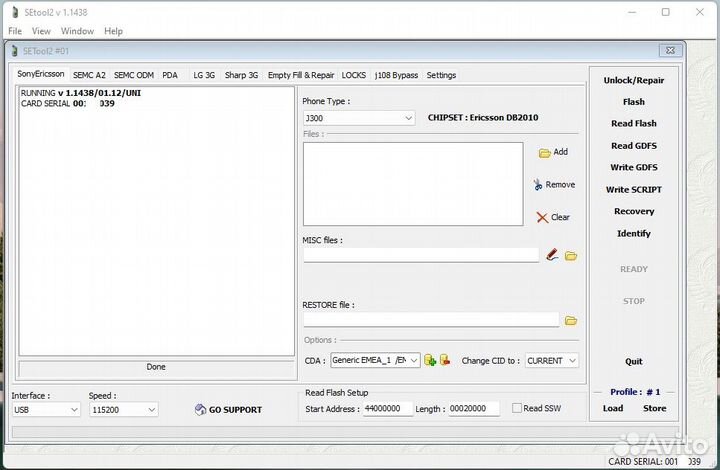The height and width of the screenshot is (470, 720).
Task: Click the green add CDA icon
Action: click(x=430, y=360)
